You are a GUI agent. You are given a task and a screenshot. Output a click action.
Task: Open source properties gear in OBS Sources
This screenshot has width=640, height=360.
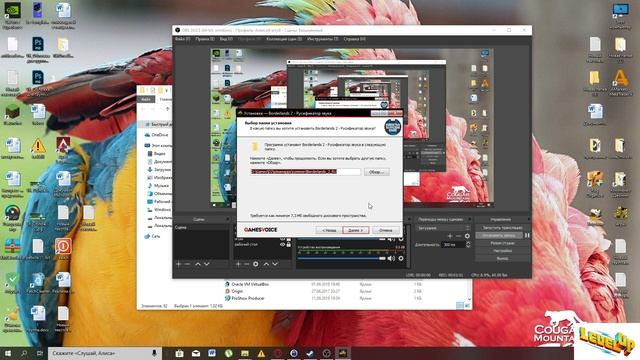(256, 264)
